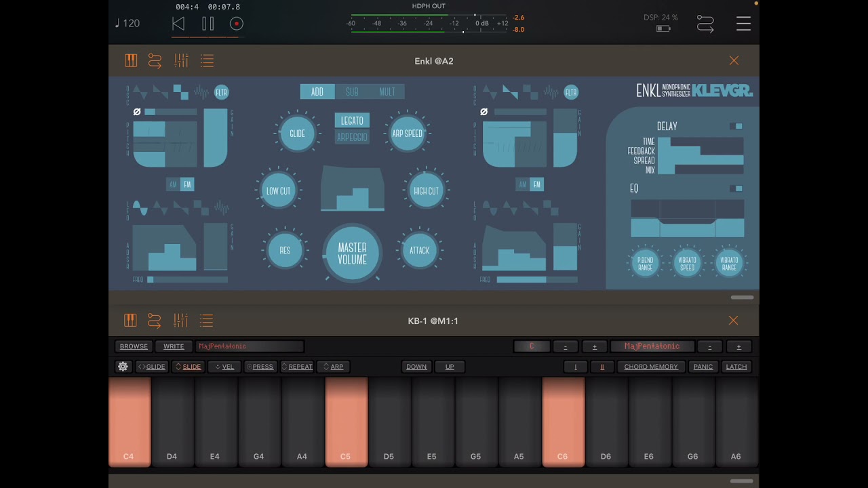Open the sliders icon in the KB-1 header

pyautogui.click(x=180, y=320)
